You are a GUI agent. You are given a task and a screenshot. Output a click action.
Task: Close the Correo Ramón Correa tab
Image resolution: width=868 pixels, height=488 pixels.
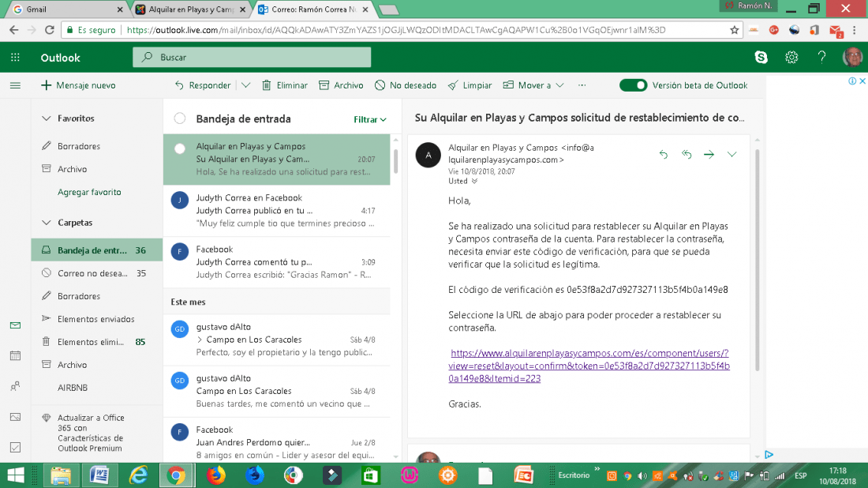click(365, 9)
